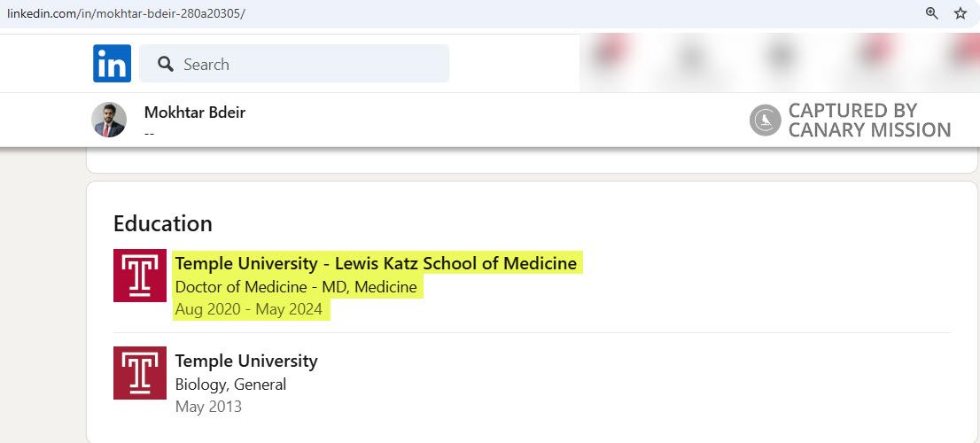Click the Canary Mission bird logo
The width and height of the screenshot is (980, 443).
point(765,120)
